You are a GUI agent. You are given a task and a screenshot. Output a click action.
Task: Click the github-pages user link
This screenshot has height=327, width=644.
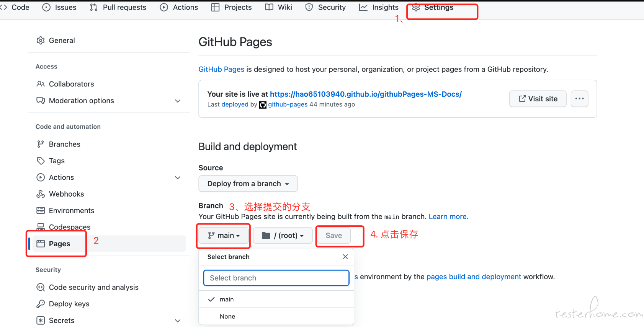click(x=288, y=104)
